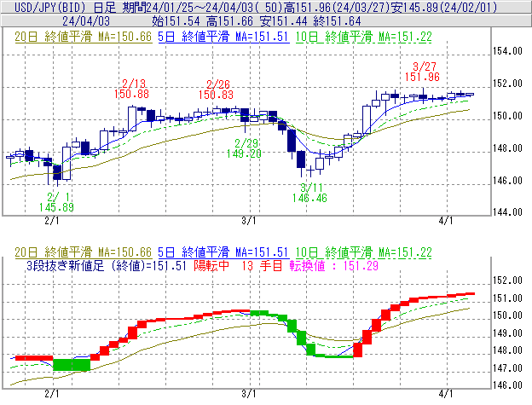The width and height of the screenshot is (532, 405).
Task: Click the 146.00 axis label of lower chart
Action: click(507, 385)
